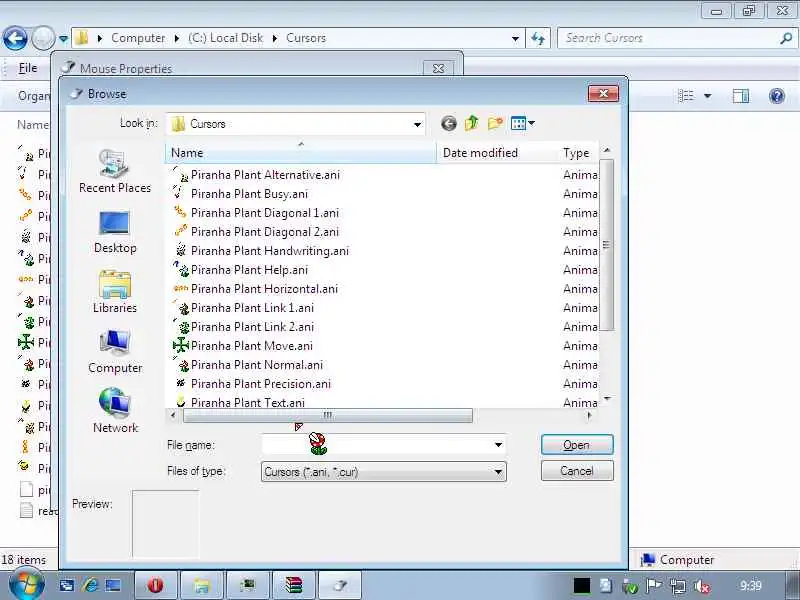Click the muted volume tray icon

(x=702, y=587)
